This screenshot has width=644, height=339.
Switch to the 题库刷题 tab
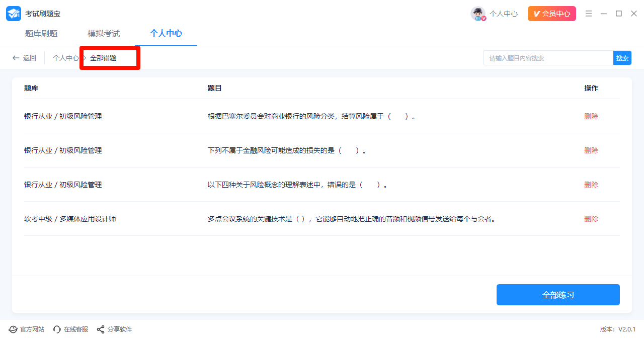coord(41,34)
